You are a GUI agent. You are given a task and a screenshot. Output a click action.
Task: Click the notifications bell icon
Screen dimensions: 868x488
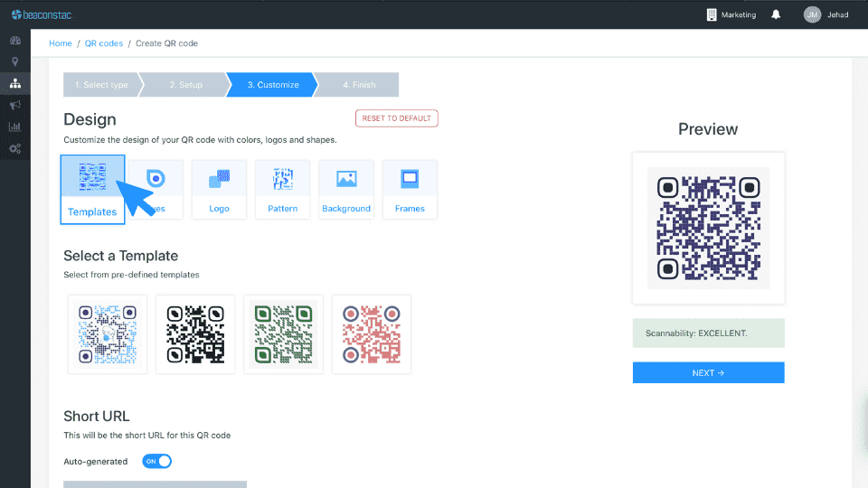coord(776,15)
